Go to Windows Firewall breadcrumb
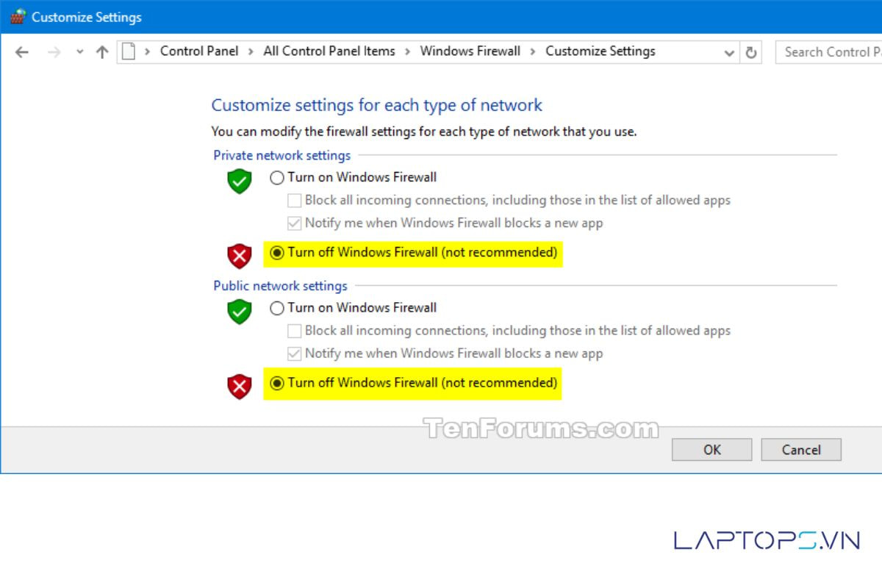Viewport: 882px width, 588px height. point(470,51)
